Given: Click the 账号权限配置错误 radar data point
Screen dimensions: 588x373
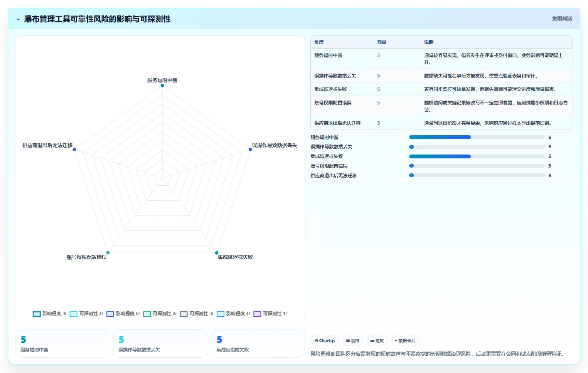Looking at the screenshot, I should [x=108, y=253].
